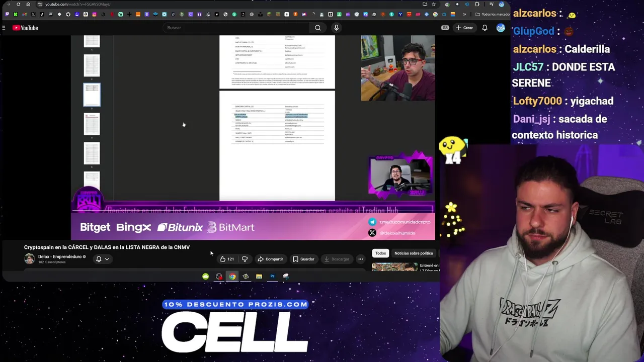644x362 pixels.
Task: Select the Noticias sobre política chip
Action: pos(414,253)
